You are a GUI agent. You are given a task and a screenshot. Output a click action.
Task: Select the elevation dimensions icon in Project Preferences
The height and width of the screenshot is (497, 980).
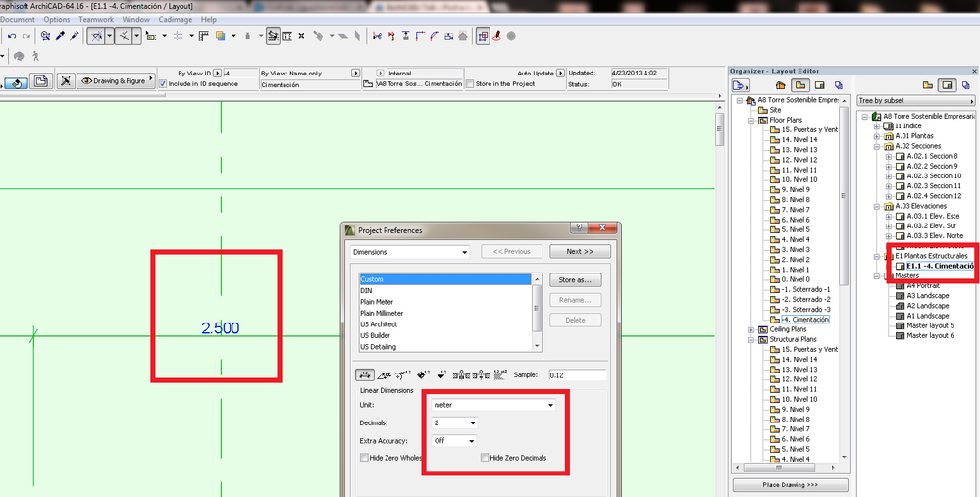[x=441, y=374]
